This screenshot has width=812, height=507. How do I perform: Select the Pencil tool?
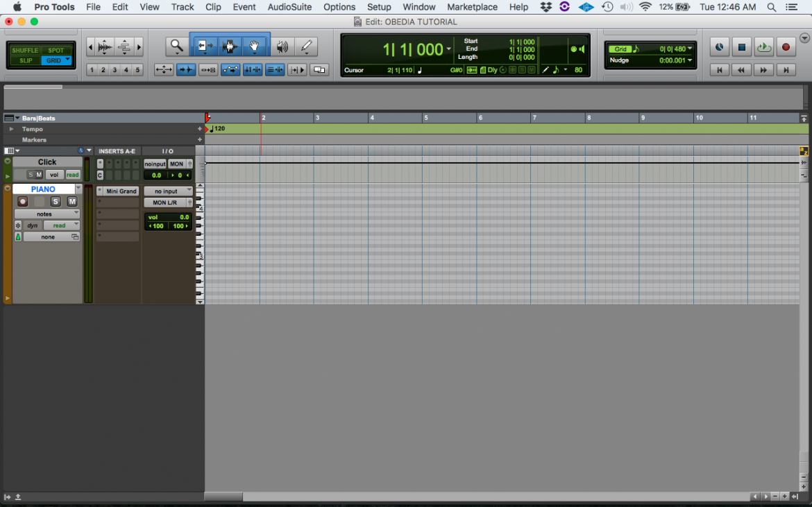[x=306, y=46]
